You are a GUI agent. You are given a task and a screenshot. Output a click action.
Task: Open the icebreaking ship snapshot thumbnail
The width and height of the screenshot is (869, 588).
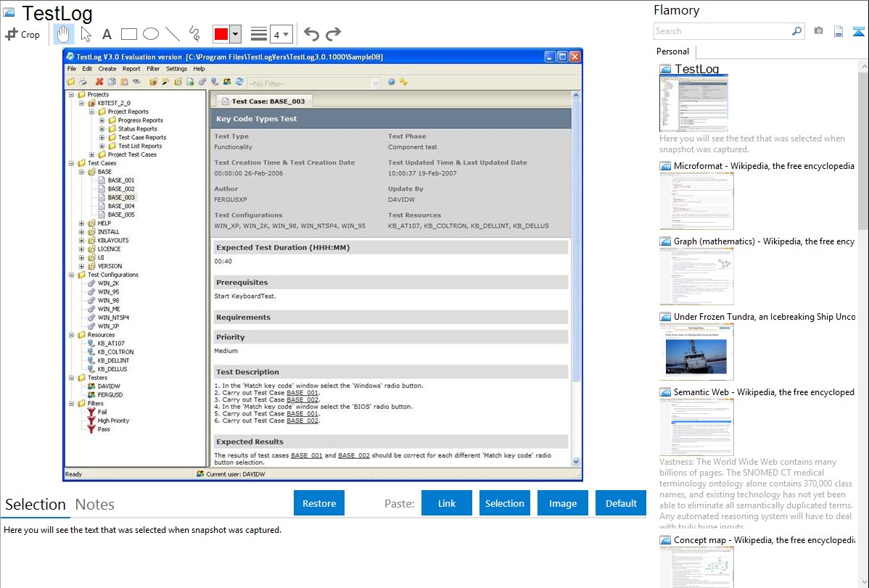[696, 352]
